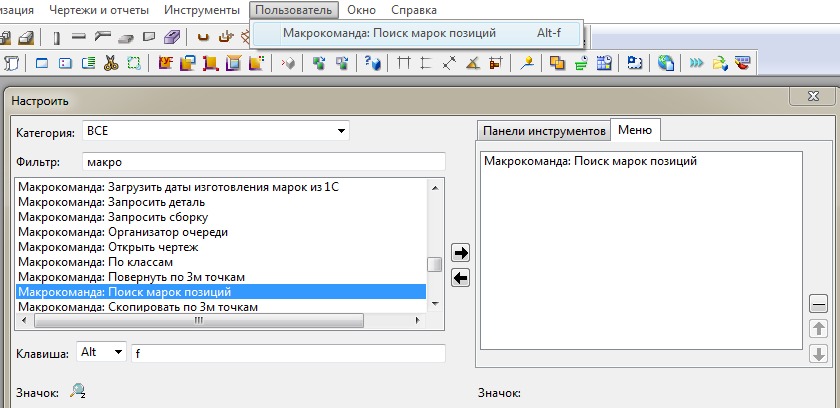Click the green bars with clock icon
Viewport: 840px width, 408px height.
[x=581, y=63]
